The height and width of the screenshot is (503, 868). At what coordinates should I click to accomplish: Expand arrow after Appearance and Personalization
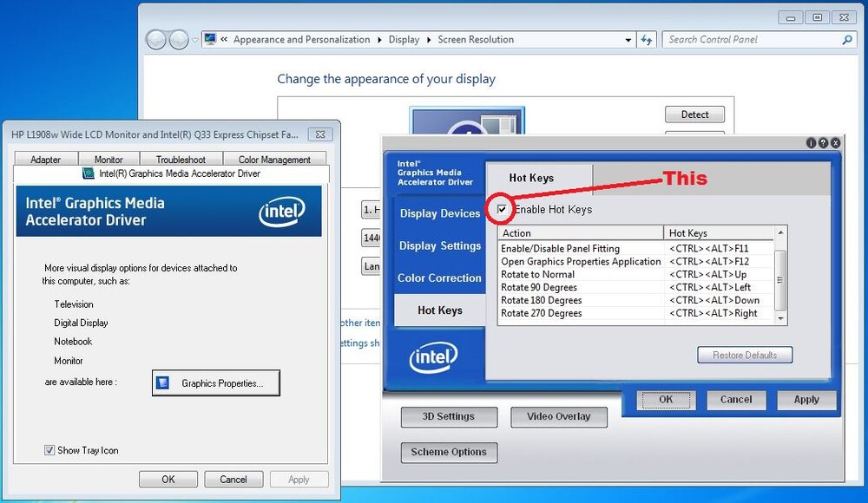[x=380, y=40]
